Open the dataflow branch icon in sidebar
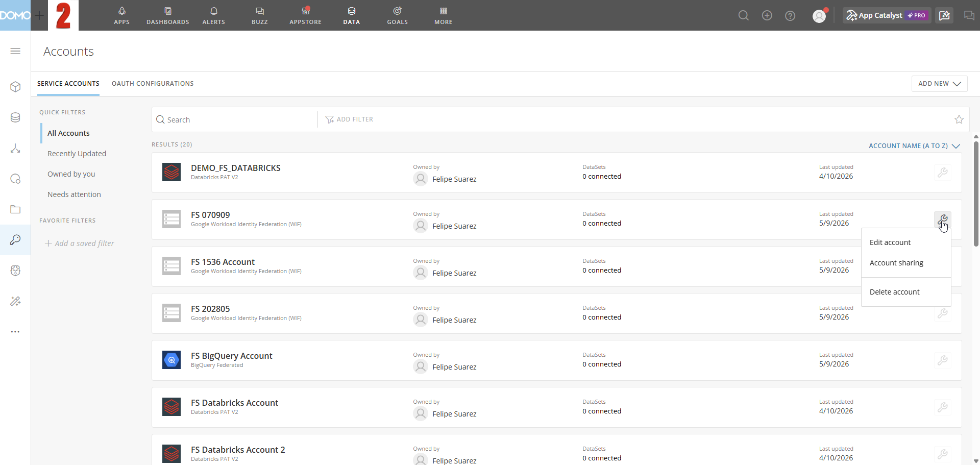 click(x=15, y=148)
